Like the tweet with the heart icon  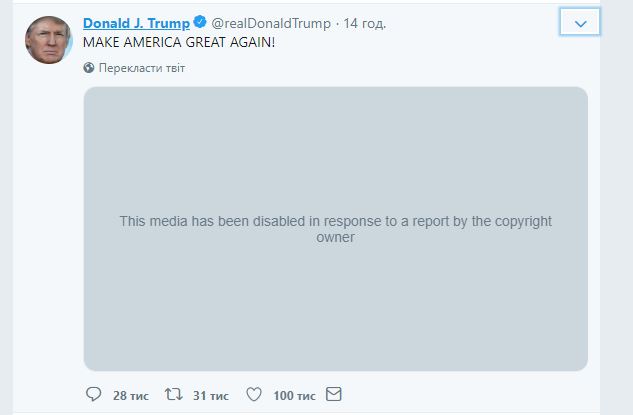click(x=254, y=395)
